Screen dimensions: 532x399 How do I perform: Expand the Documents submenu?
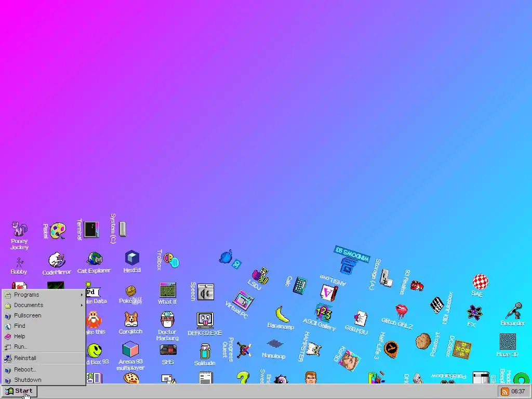(x=44, y=305)
